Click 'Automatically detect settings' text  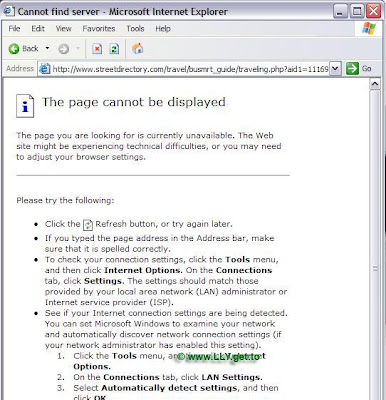point(169,388)
